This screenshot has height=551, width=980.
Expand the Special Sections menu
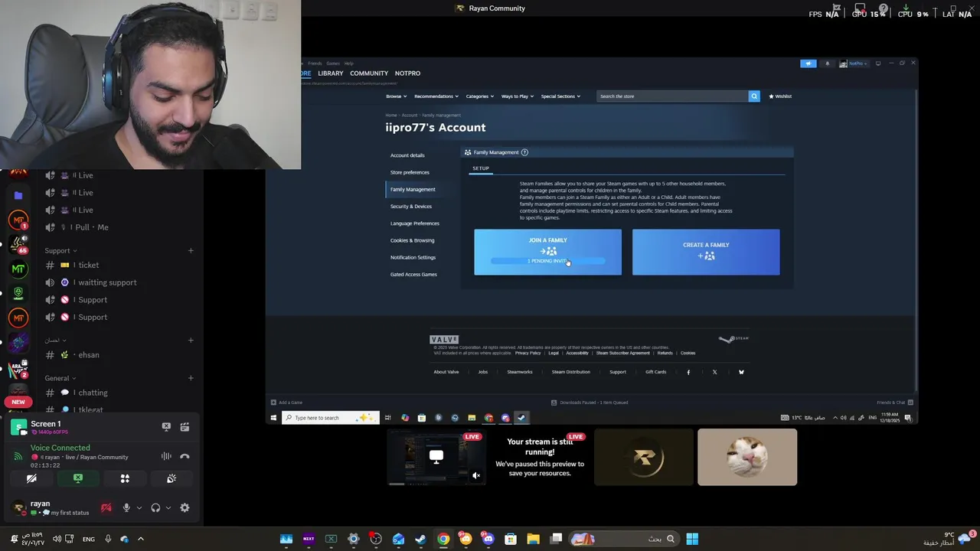560,96
